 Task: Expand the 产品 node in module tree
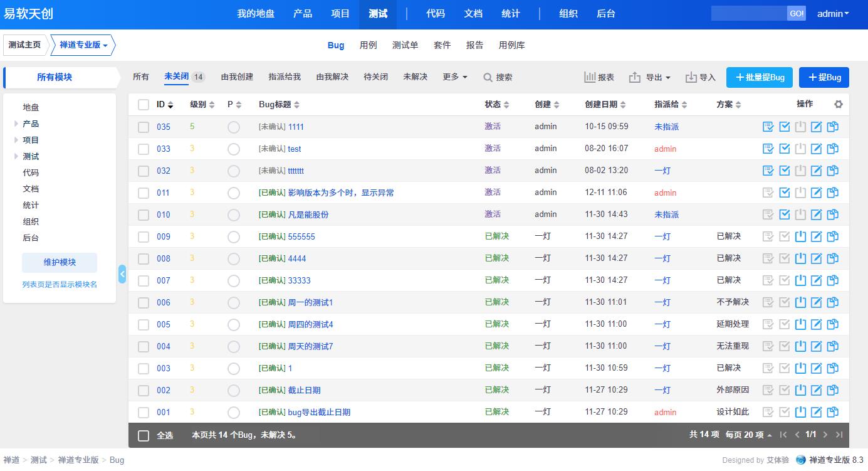pos(16,124)
